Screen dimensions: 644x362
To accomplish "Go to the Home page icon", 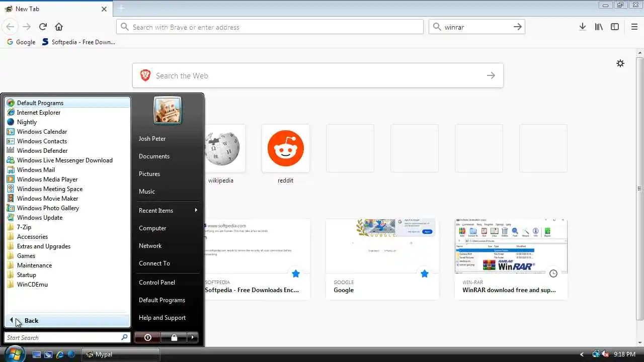I will coord(59,27).
